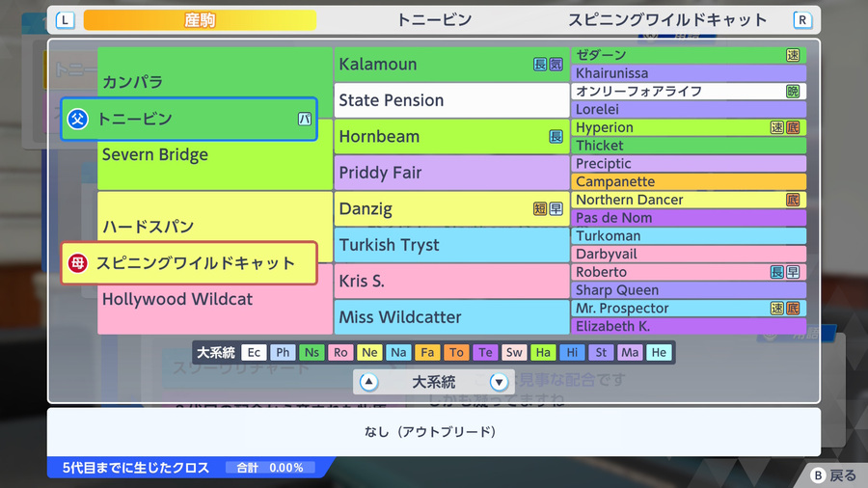The image size is (868, 488).
Task: Select the 産駒 tab
Action: tap(200, 20)
